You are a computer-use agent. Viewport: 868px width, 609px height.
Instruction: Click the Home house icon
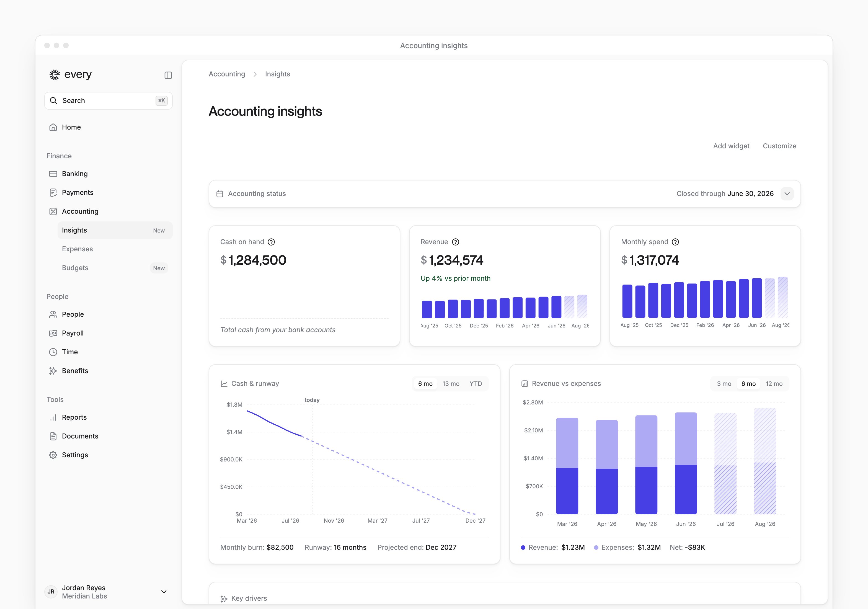[x=53, y=127]
